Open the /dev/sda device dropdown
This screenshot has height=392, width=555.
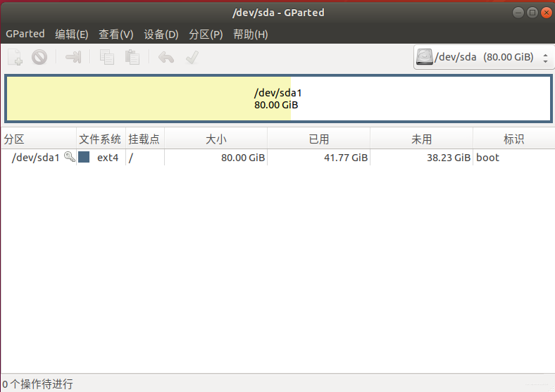click(x=483, y=57)
